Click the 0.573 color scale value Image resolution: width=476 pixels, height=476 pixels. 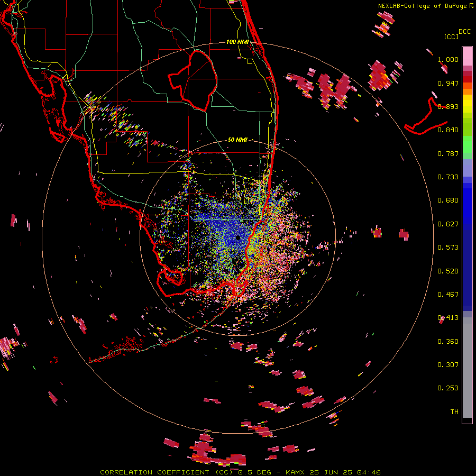[x=448, y=248]
